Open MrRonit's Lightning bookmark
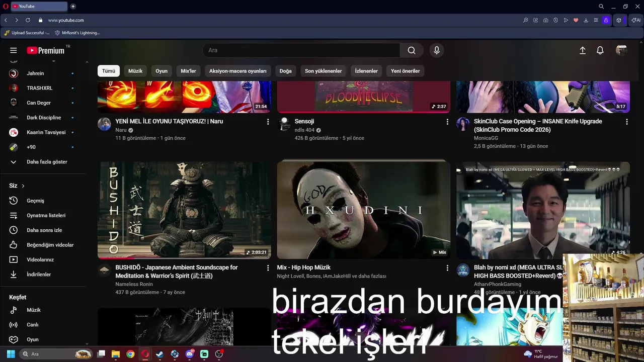This screenshot has height=362, width=644. pos(77,33)
